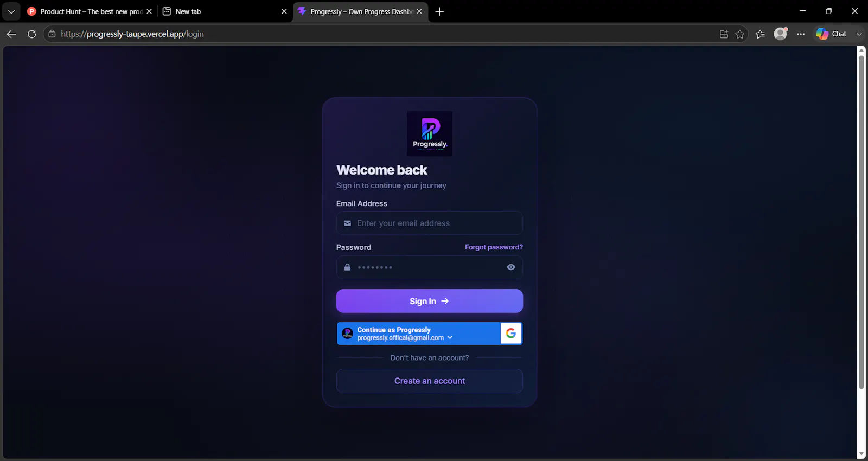868x461 pixels.
Task: Expand the chevron next to Chat
Action: 859,34
